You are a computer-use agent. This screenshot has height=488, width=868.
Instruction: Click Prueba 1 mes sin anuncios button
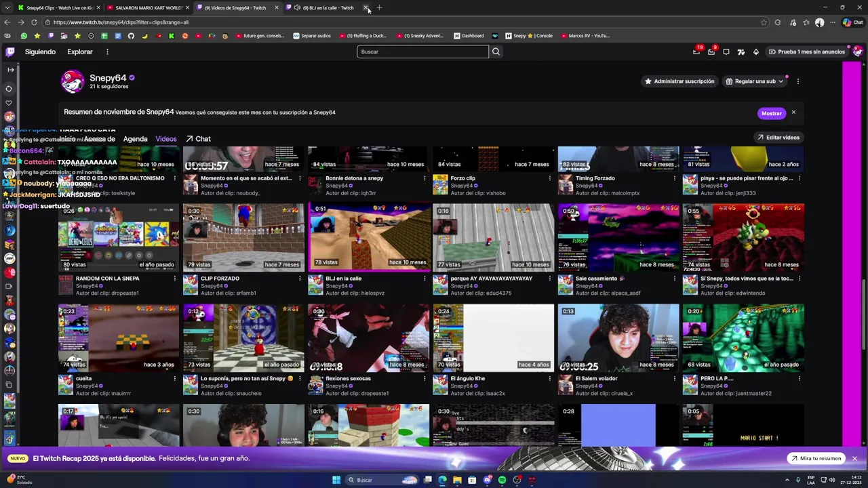tap(806, 52)
